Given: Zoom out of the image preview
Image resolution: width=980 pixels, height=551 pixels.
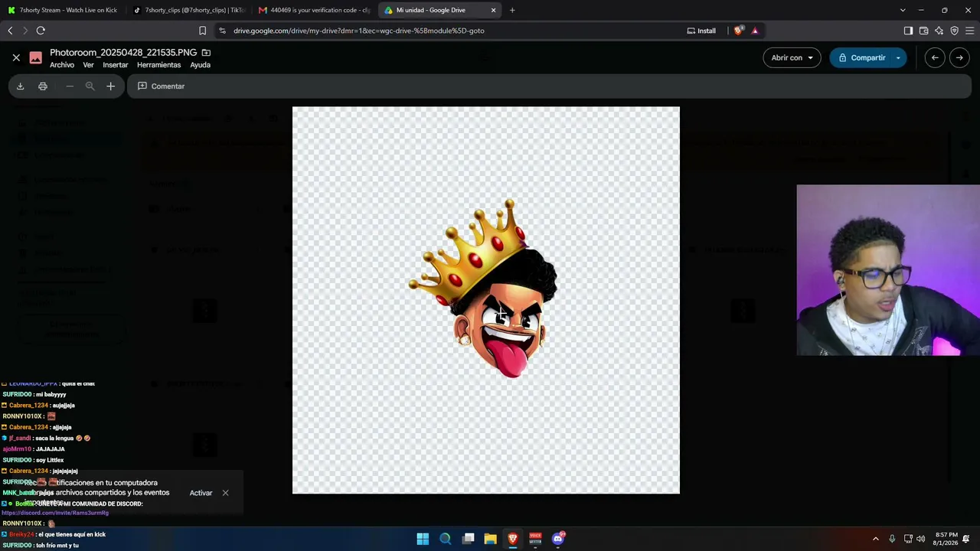Looking at the screenshot, I should pos(70,86).
